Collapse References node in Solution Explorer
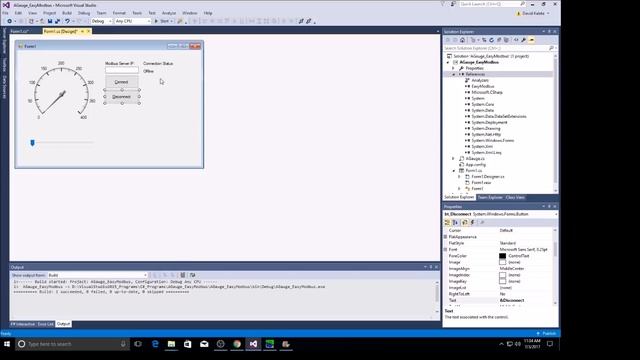Image resolution: width=640 pixels, height=360 pixels. coord(453,74)
